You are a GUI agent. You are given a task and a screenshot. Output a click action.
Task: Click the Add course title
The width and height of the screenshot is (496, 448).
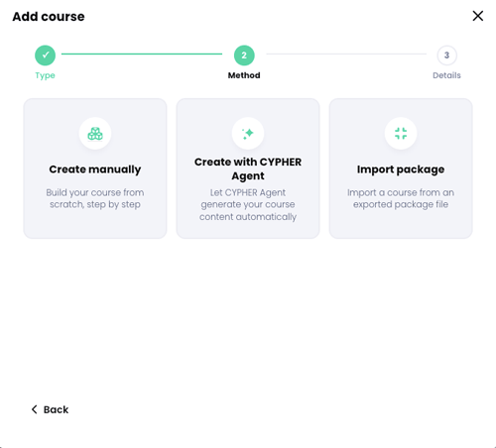(49, 17)
